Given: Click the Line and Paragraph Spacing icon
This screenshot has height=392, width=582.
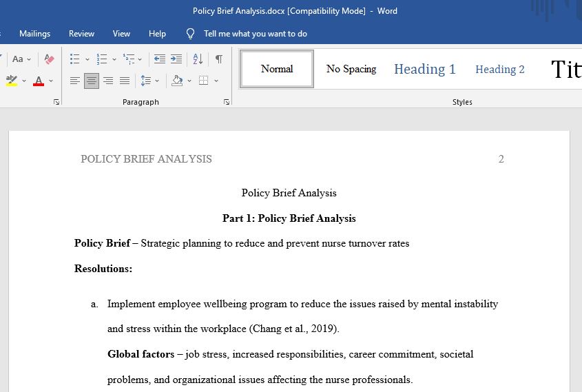Looking at the screenshot, I should pos(146,81).
